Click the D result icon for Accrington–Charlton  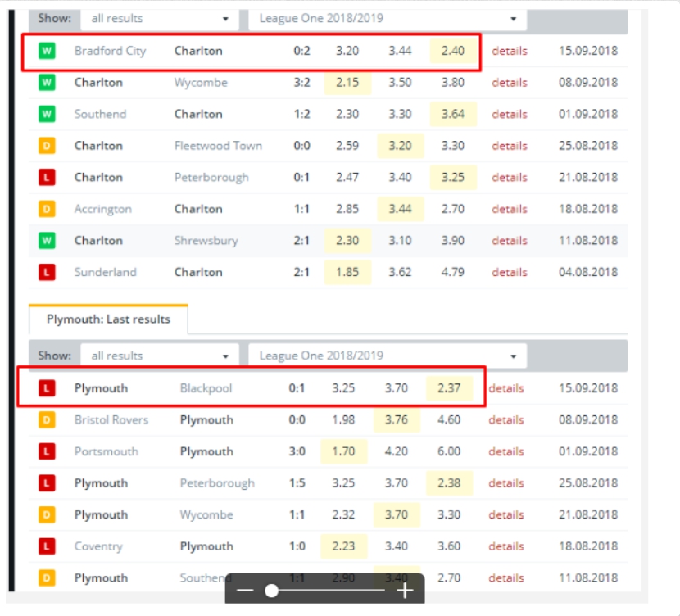point(47,209)
